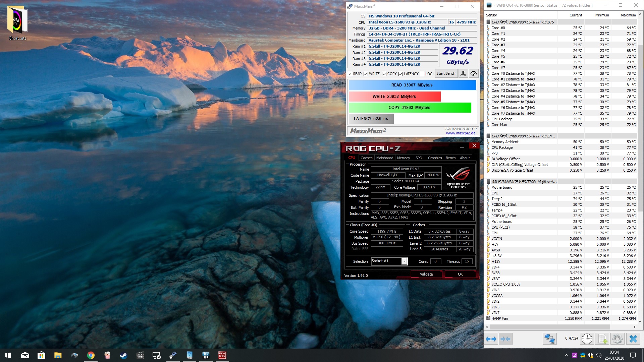Screen dimensions: 644x362
Task: Click WRITE 23932 MByte/s result bar
Action: pyautogui.click(x=394, y=97)
